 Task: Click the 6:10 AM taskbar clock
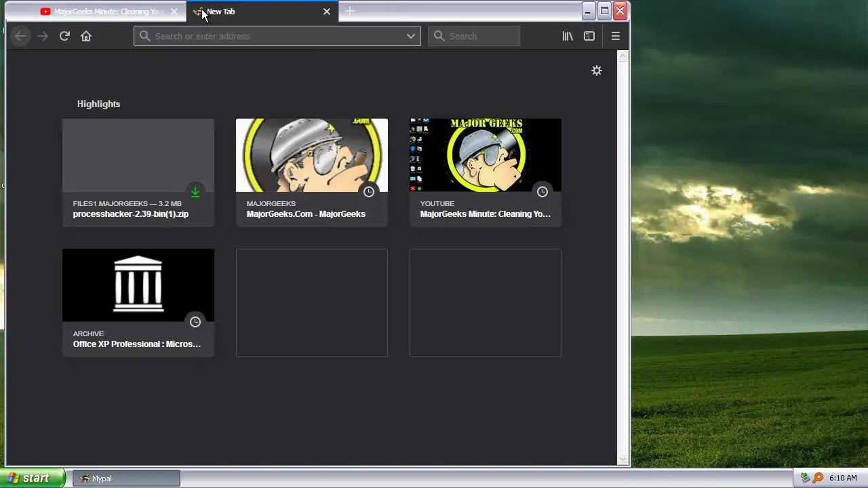click(843, 478)
